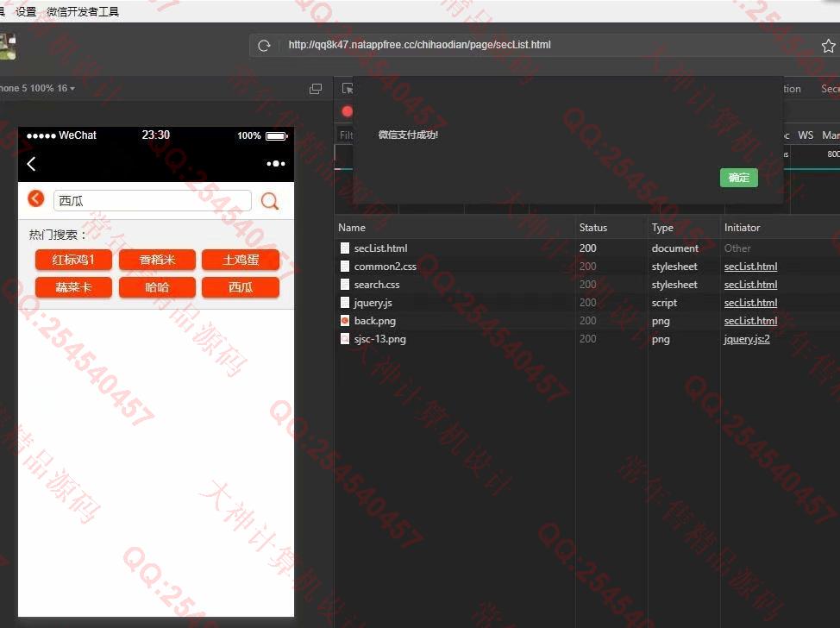Open the device selector dropdown
The height and width of the screenshot is (628, 840).
[37, 88]
